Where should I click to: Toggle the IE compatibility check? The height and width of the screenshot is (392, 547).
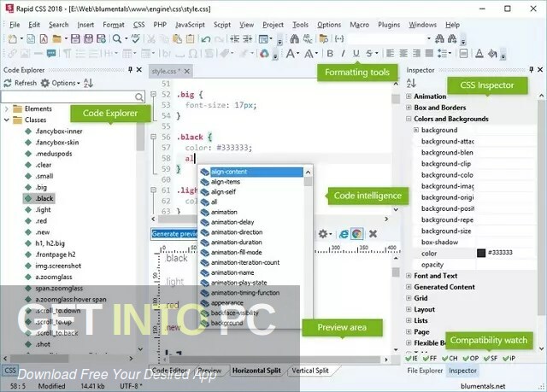tap(412, 358)
